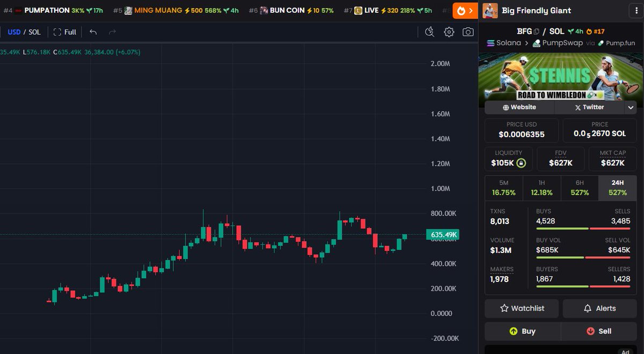This screenshot has height=354, width=644.
Task: Click the MING MUANG token logo in ticker
Action: tap(128, 11)
